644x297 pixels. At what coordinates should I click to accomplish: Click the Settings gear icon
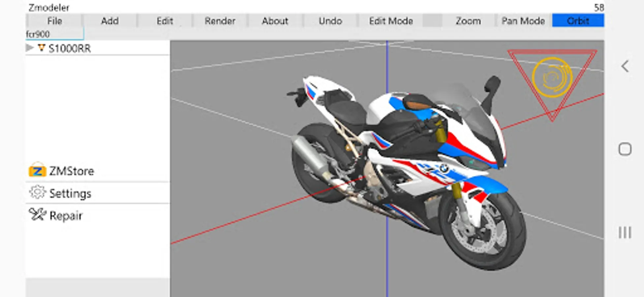37,192
